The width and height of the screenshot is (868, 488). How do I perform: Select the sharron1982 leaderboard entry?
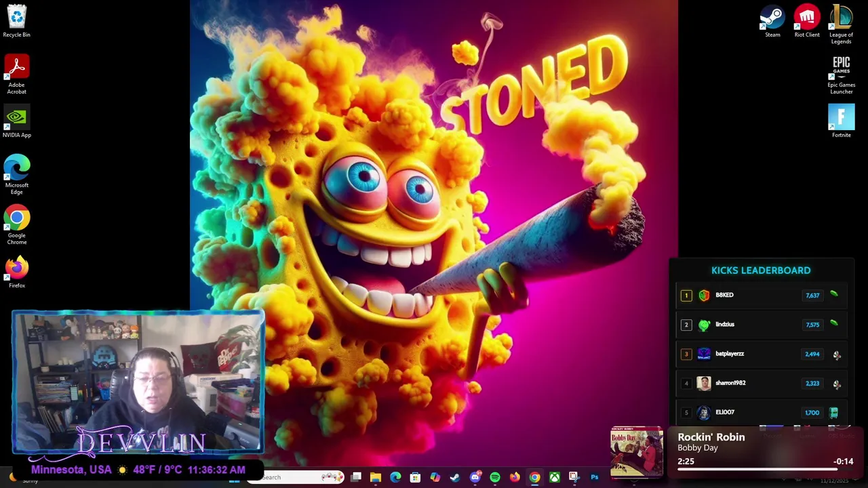[762, 383]
